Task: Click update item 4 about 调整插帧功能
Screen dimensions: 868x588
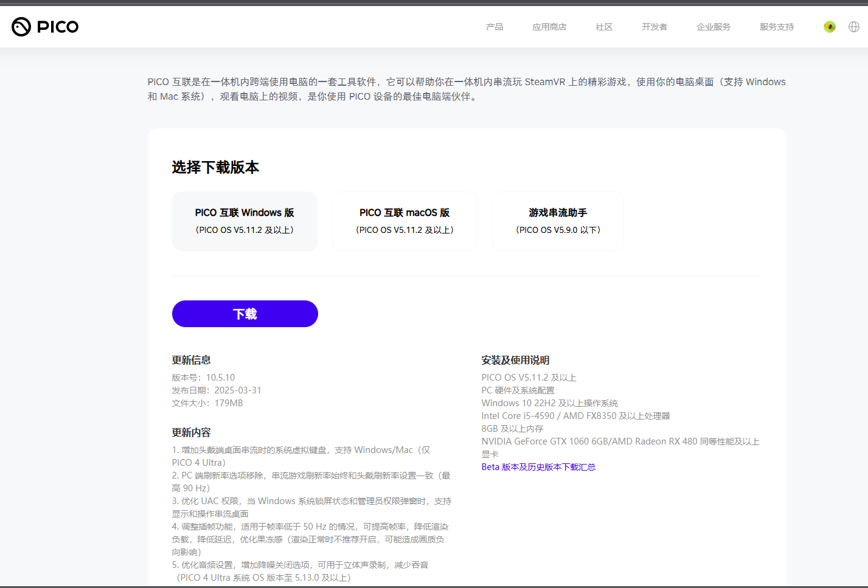Action: click(310, 539)
